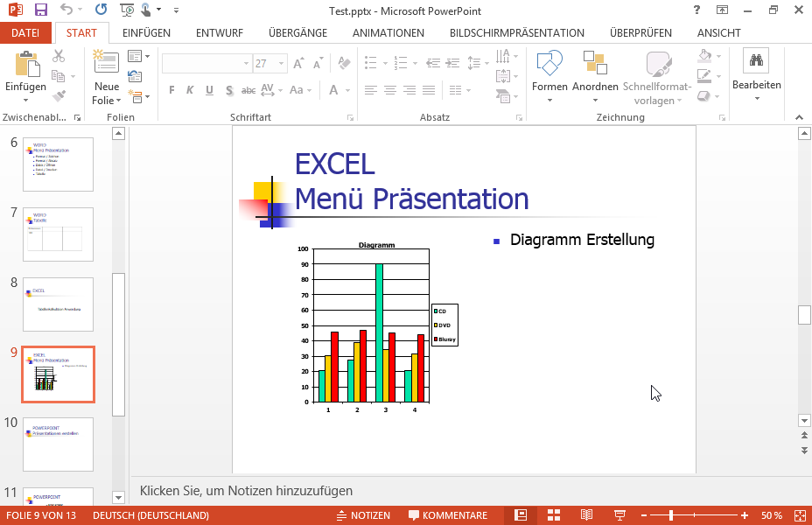
Task: Open Anordnen arrange menu
Action: [x=595, y=76]
